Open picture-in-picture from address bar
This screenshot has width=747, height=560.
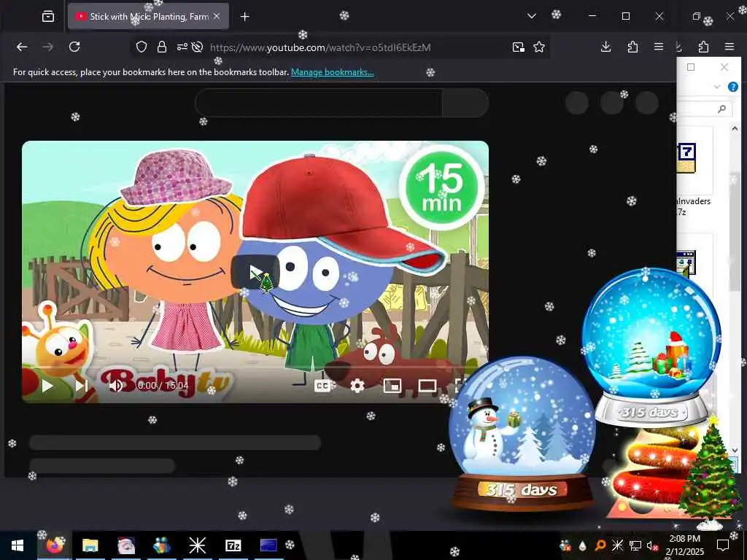[x=519, y=47]
